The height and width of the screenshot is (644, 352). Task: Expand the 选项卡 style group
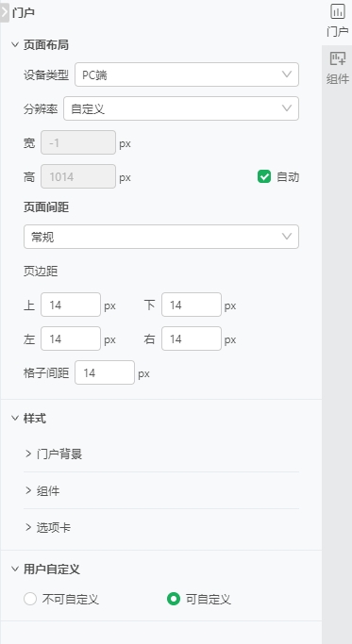coord(161,527)
